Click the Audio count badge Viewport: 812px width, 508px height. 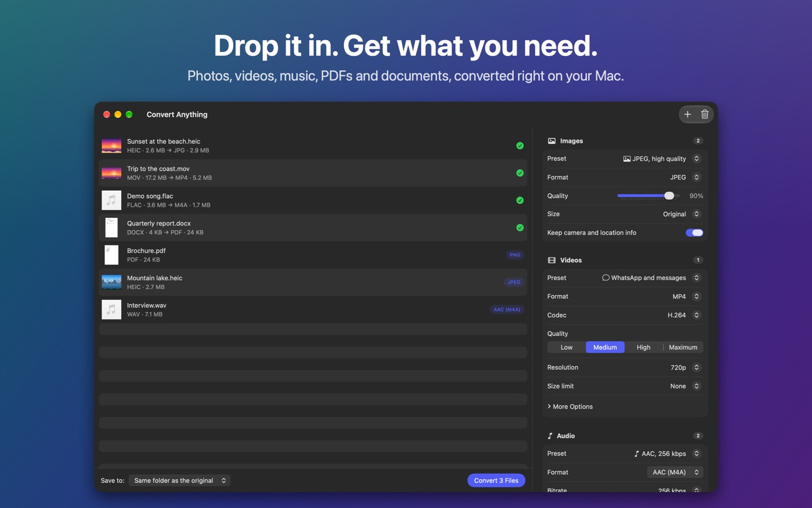click(x=698, y=436)
